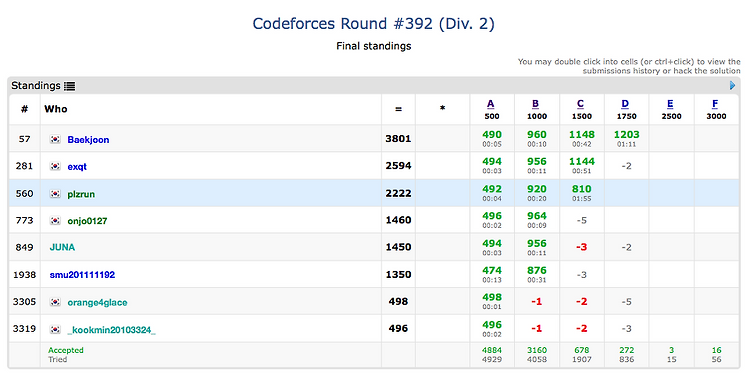
Task: Click Baekjoon's problem D score 1203
Action: click(626, 135)
